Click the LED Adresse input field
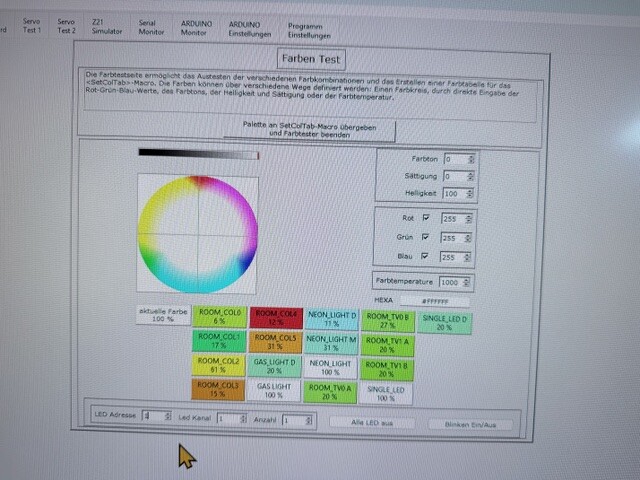640x480 pixels. coord(150,416)
